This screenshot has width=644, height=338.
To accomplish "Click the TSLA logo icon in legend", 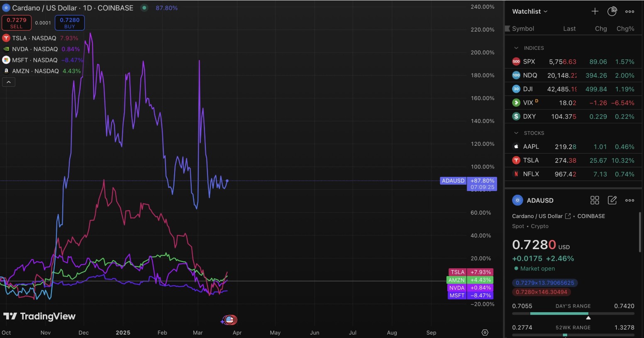I will coord(6,38).
